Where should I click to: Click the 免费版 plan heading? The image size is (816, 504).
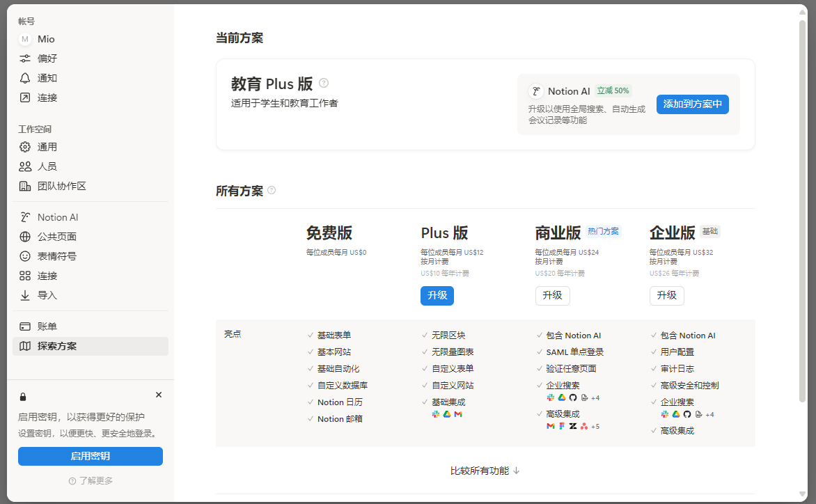tap(329, 233)
